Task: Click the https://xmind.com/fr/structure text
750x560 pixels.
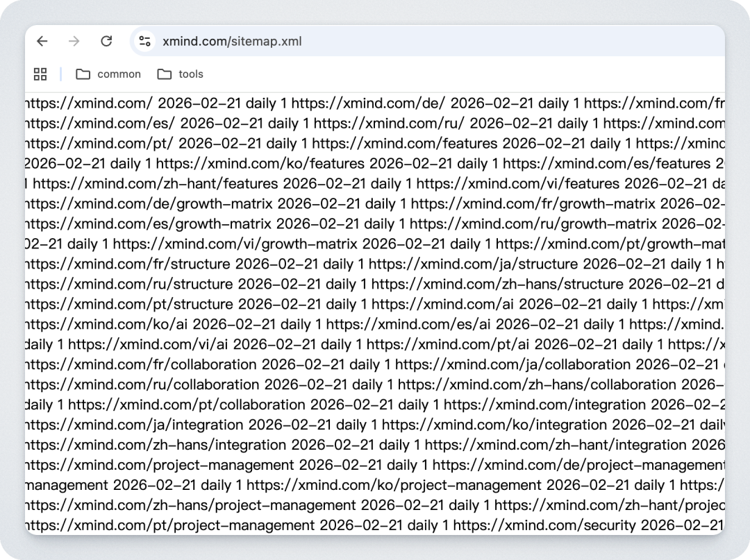Action: (128, 264)
